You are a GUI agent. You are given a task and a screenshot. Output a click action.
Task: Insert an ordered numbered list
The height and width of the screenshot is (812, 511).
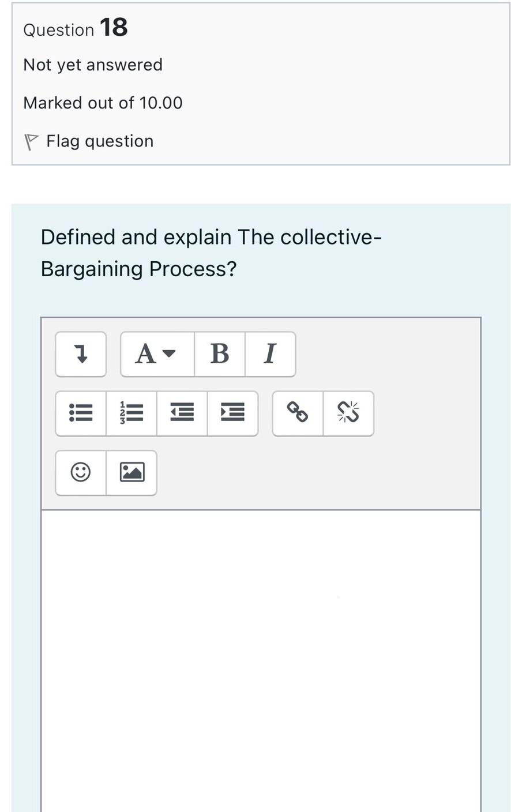(x=131, y=413)
